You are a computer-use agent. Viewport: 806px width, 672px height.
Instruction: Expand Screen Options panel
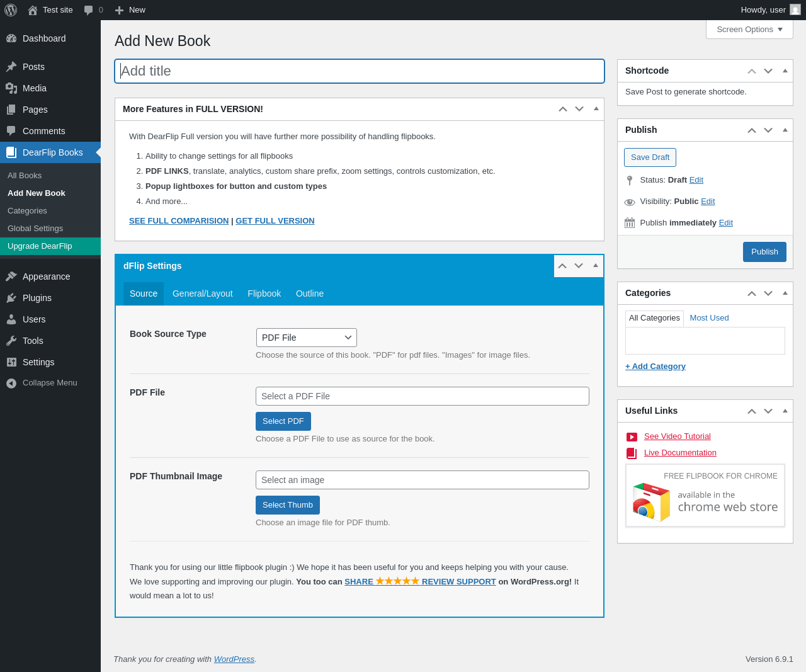coord(749,30)
